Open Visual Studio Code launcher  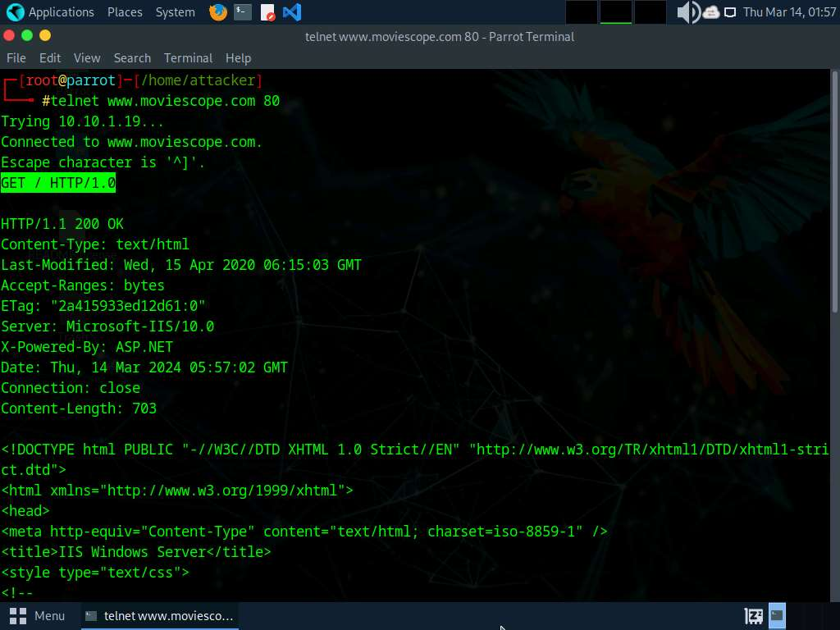click(x=291, y=12)
